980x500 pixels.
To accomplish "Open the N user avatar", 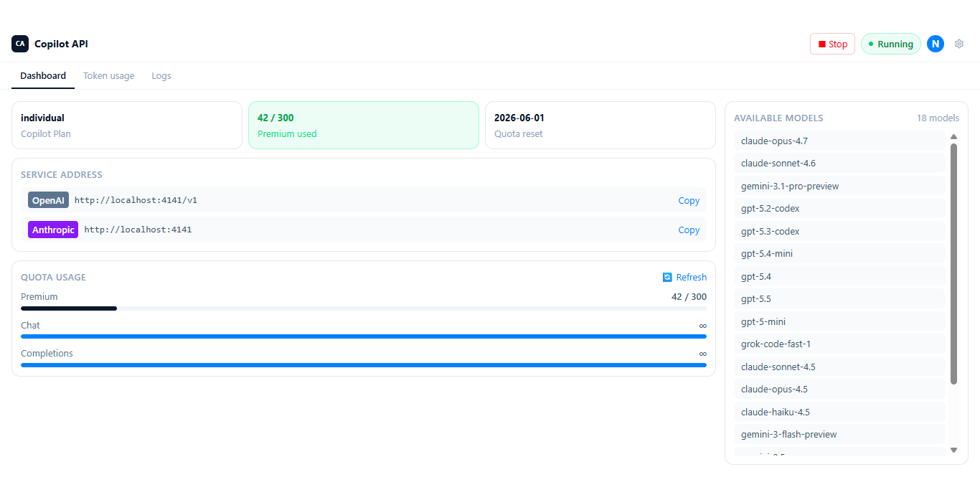I will [x=935, y=44].
